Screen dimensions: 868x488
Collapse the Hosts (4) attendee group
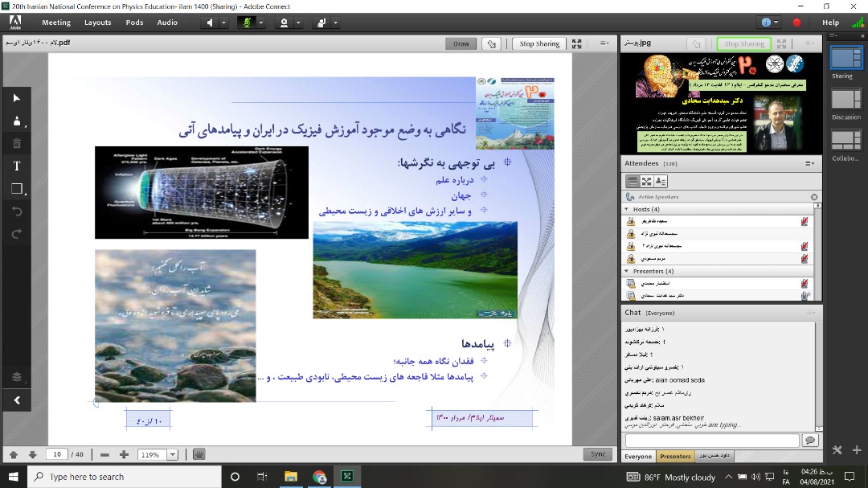pyautogui.click(x=628, y=209)
